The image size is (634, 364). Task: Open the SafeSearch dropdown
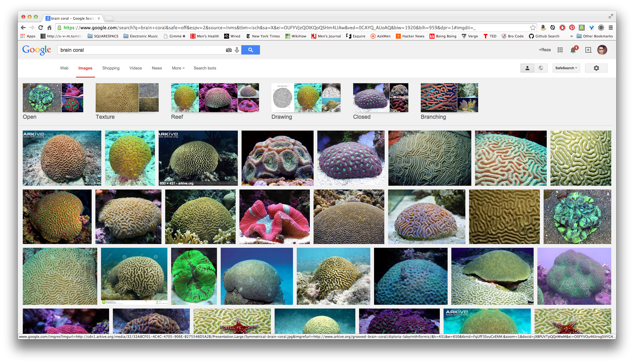click(566, 68)
